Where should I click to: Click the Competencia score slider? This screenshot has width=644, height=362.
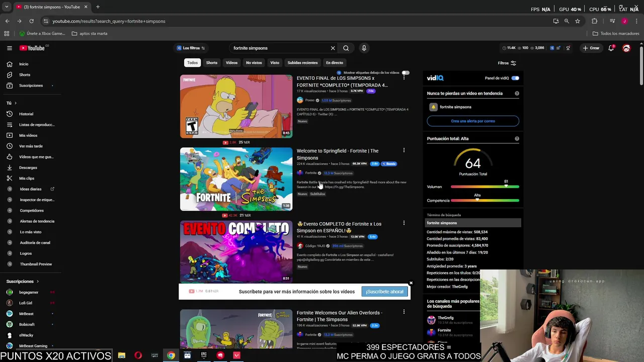click(x=485, y=201)
